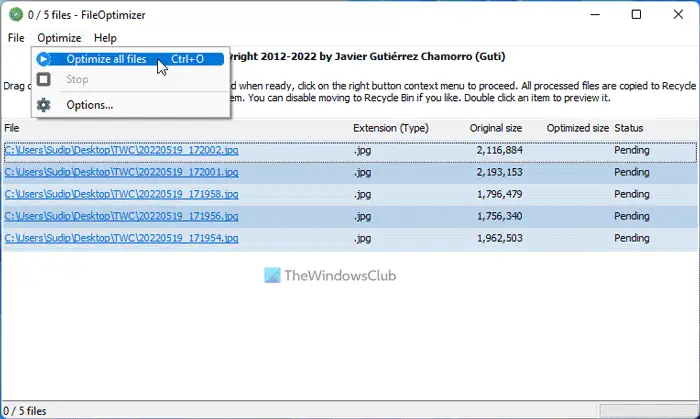Image resolution: width=700 pixels, height=419 pixels.
Task: Open the File menu
Action: [x=16, y=38]
